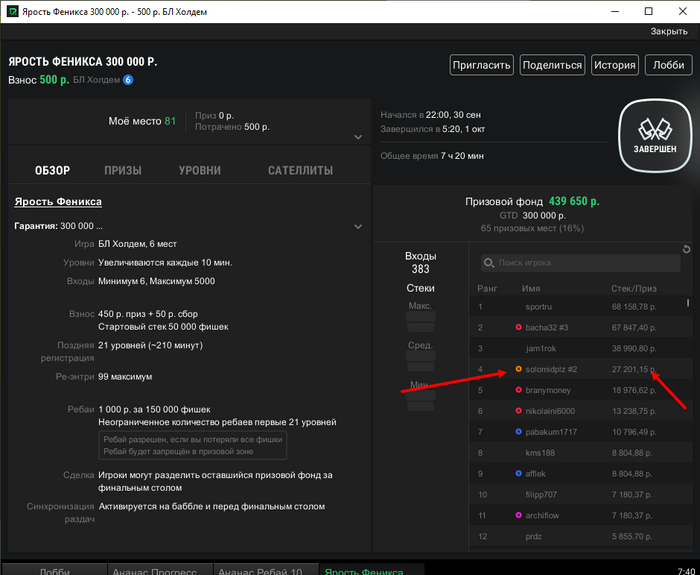Click red marker next to bacha32 #3
Image resolution: width=700 pixels, height=575 pixels.
[518, 327]
